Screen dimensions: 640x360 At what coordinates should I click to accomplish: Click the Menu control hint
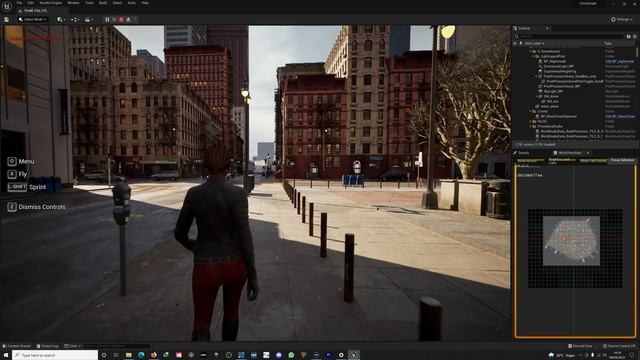(x=21, y=162)
